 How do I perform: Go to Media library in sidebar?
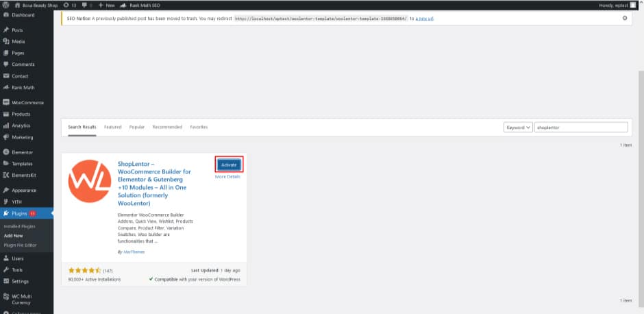(x=18, y=41)
